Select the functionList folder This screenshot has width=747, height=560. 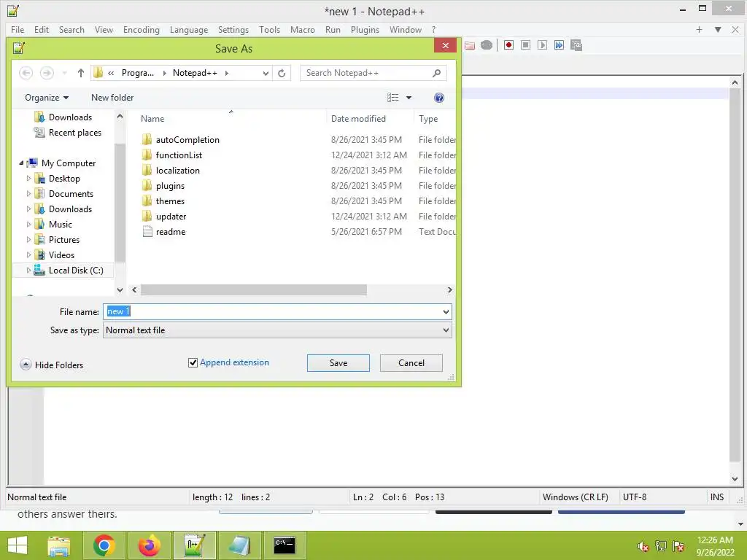[179, 155]
